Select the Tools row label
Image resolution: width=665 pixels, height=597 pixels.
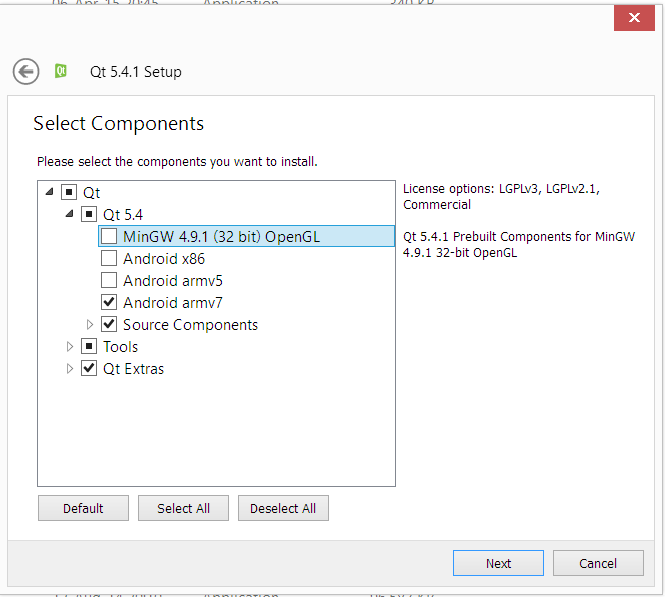[120, 347]
